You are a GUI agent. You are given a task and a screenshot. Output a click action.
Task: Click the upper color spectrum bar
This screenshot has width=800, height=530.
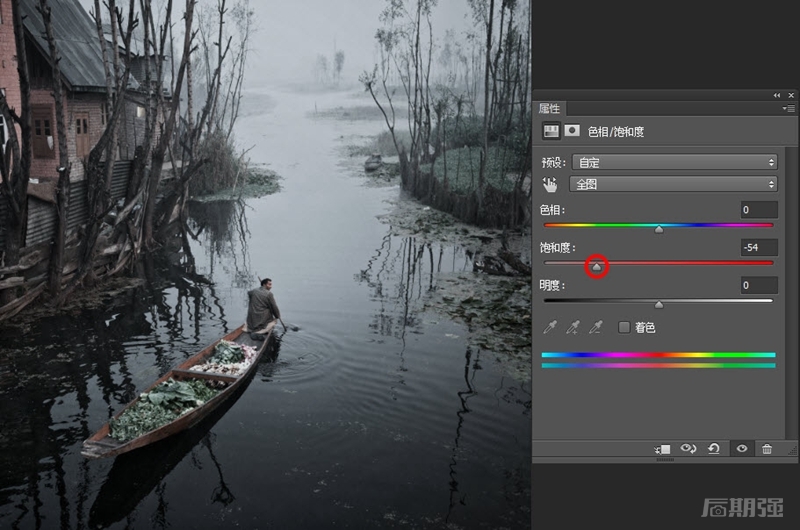(658, 355)
